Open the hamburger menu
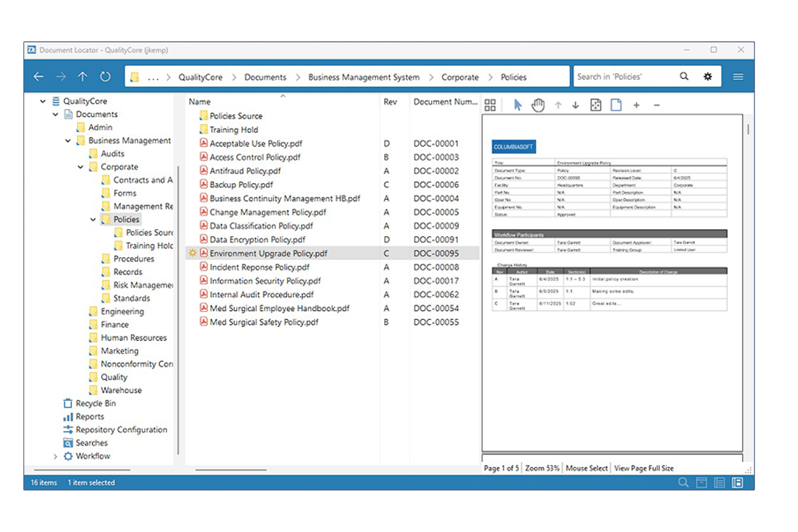This screenshot has width=798, height=532. tap(738, 77)
